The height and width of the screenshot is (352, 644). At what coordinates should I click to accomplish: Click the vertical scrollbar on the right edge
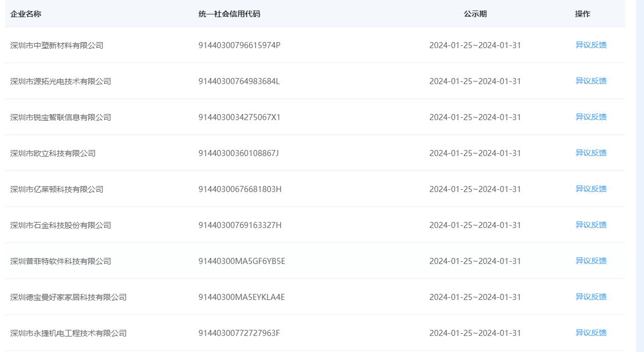click(640, 176)
